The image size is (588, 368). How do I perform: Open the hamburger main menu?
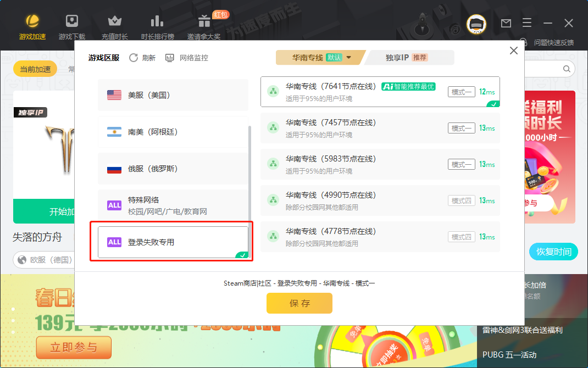pos(527,23)
